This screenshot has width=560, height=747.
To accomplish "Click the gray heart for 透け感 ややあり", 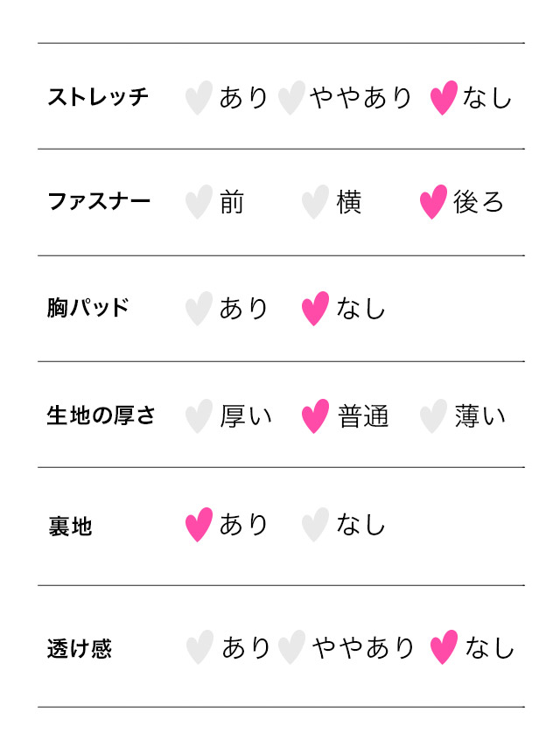I will click(x=291, y=647).
